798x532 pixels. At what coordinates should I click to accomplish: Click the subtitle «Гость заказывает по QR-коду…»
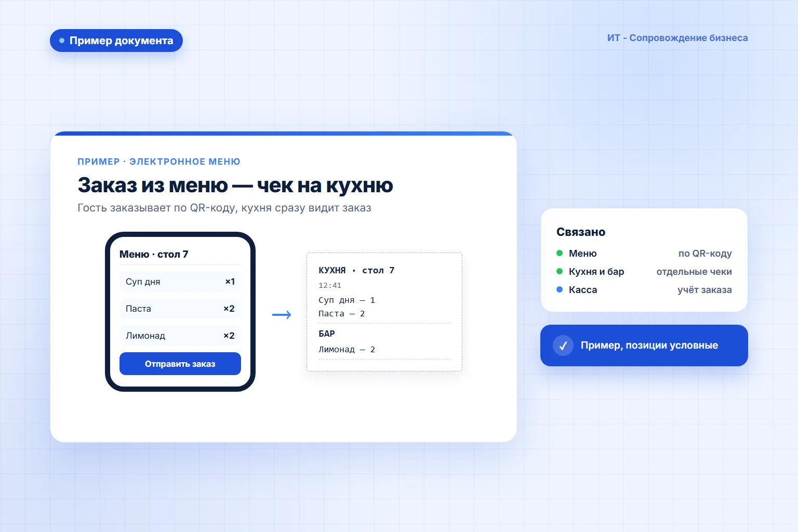tap(224, 208)
